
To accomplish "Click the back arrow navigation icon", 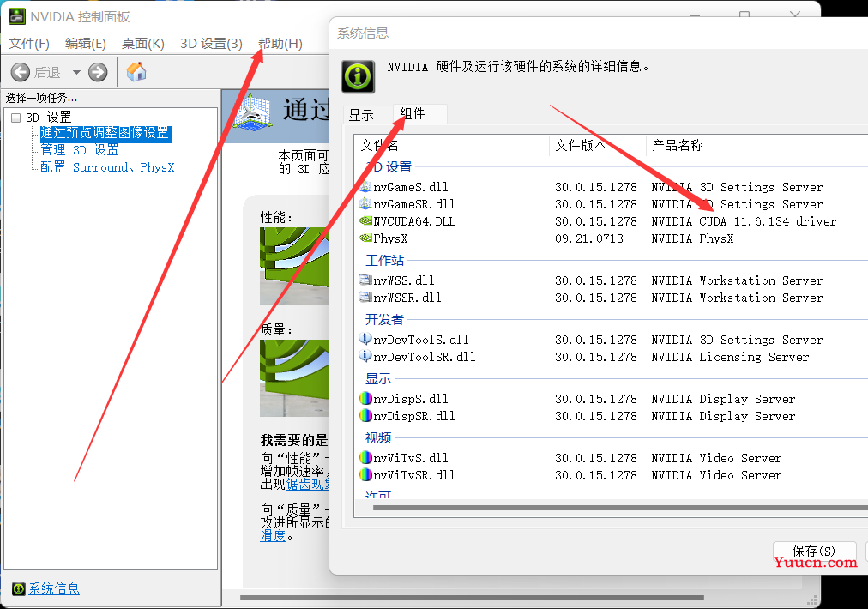I will click(x=21, y=72).
